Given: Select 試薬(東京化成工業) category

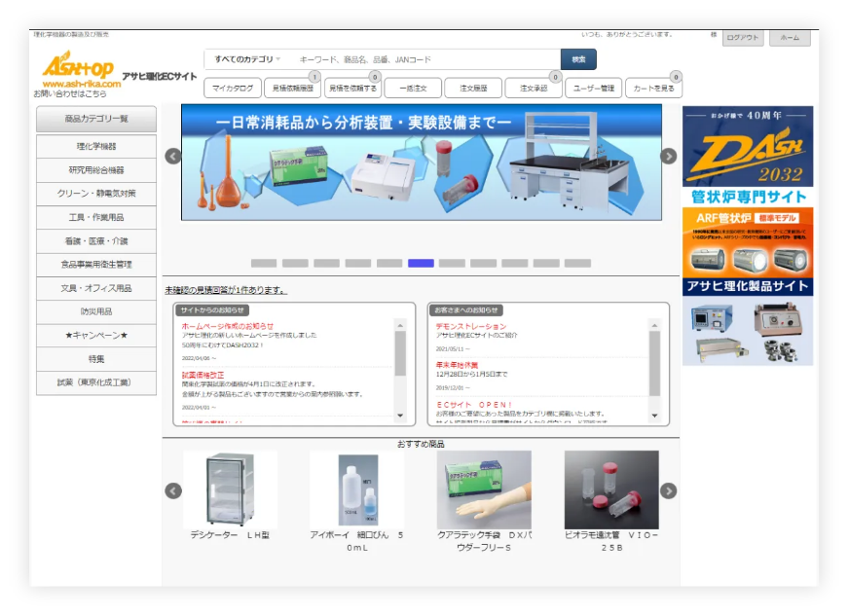Looking at the screenshot, I should (x=96, y=382).
